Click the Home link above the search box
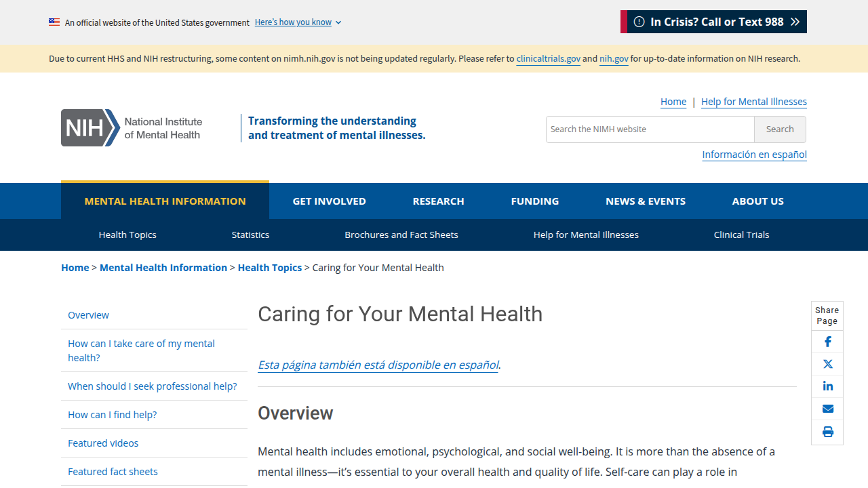This screenshot has width=868, height=488. (673, 102)
